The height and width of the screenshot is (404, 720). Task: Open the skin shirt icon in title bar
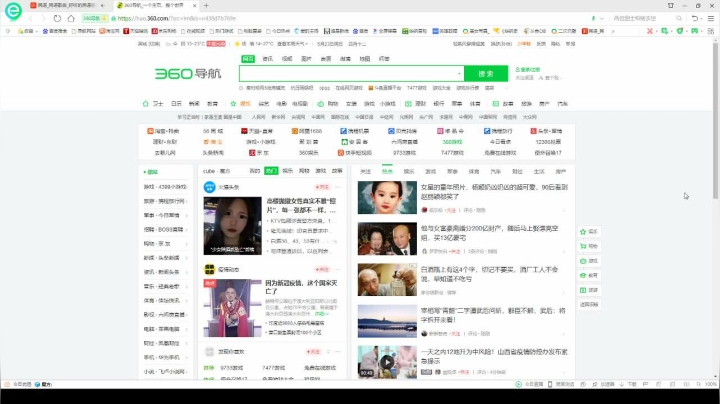tap(671, 6)
